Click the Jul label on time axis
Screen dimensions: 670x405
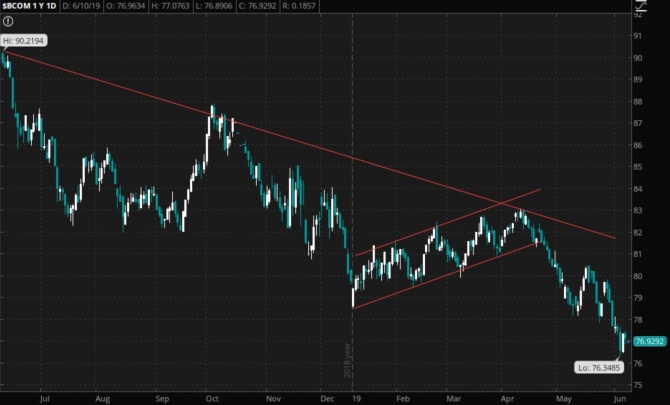point(44,399)
